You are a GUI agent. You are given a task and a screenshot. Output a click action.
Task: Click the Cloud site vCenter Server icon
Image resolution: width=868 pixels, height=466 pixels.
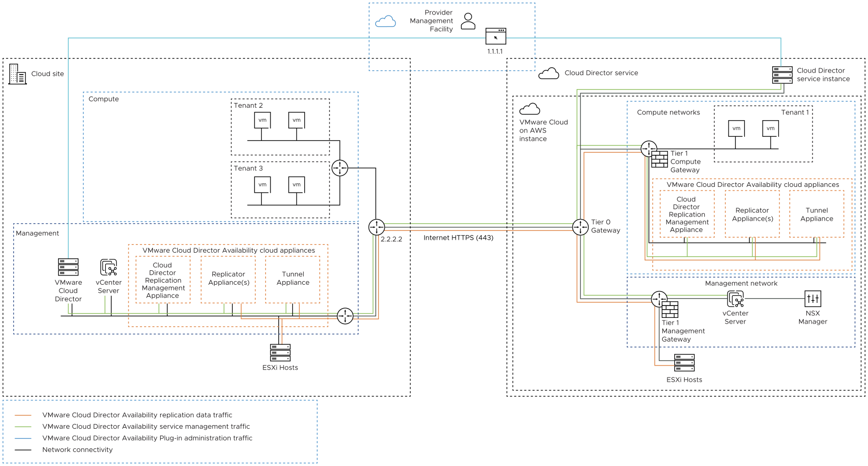point(109,268)
